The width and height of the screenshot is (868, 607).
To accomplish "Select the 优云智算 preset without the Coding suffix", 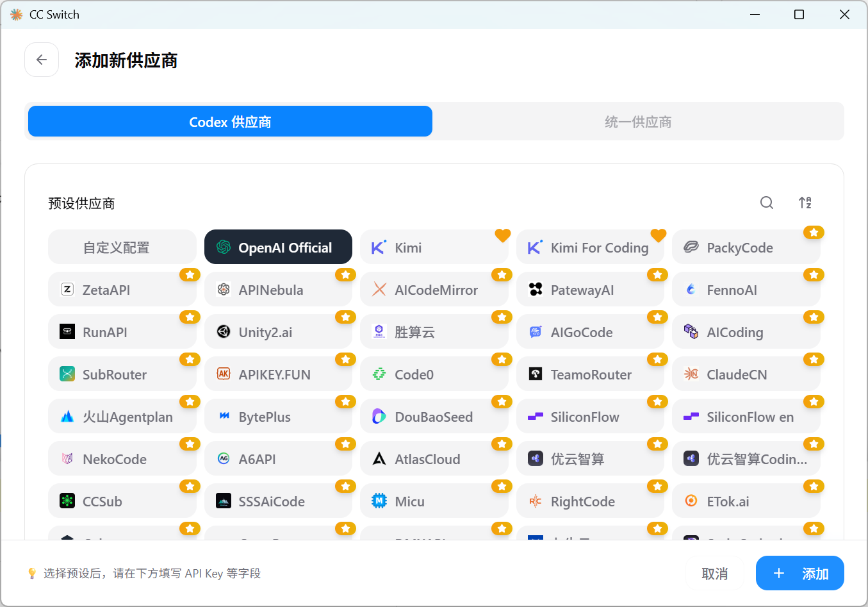I will (x=590, y=459).
